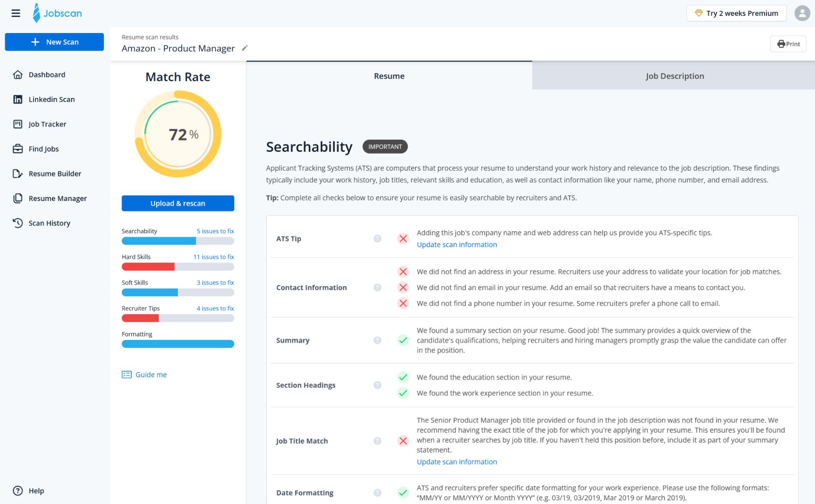Click the Searchability progress bar
The image size is (815, 504).
point(178,241)
